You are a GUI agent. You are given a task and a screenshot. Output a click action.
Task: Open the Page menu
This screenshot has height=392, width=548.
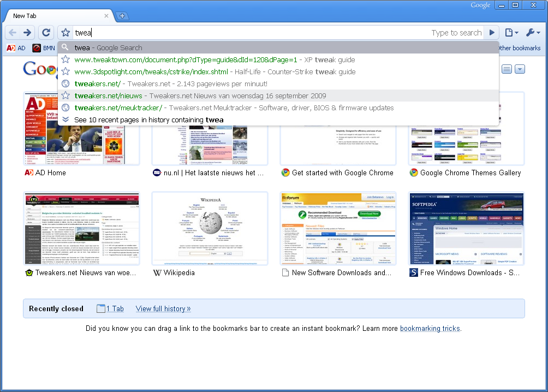(511, 33)
